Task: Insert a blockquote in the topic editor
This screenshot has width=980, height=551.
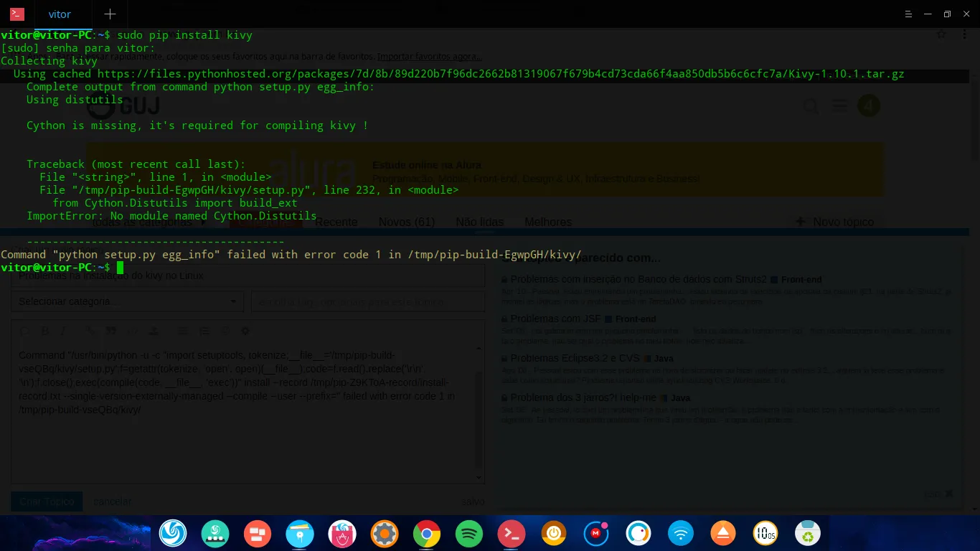Action: [x=112, y=331]
